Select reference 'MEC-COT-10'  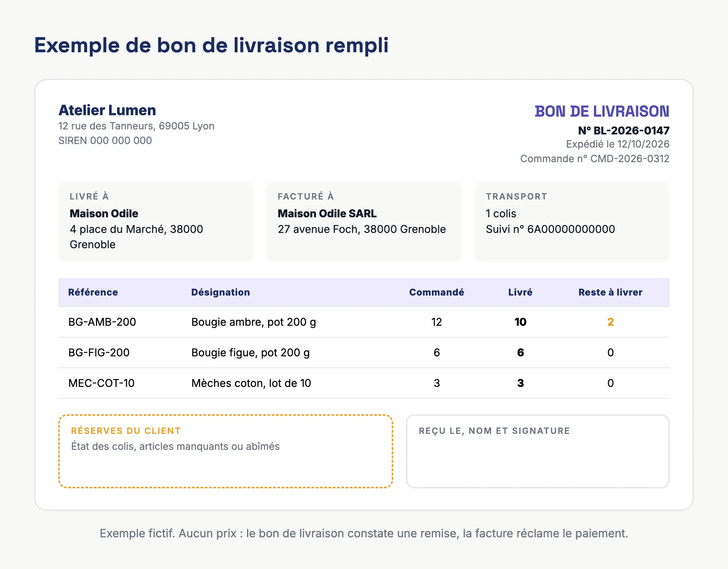point(101,383)
